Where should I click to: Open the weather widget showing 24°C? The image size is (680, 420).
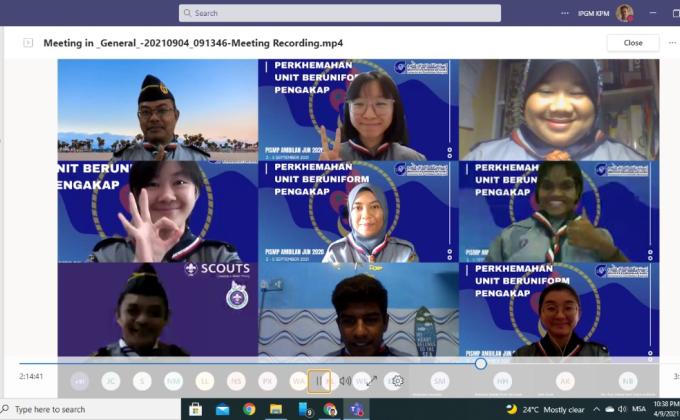tap(545, 409)
